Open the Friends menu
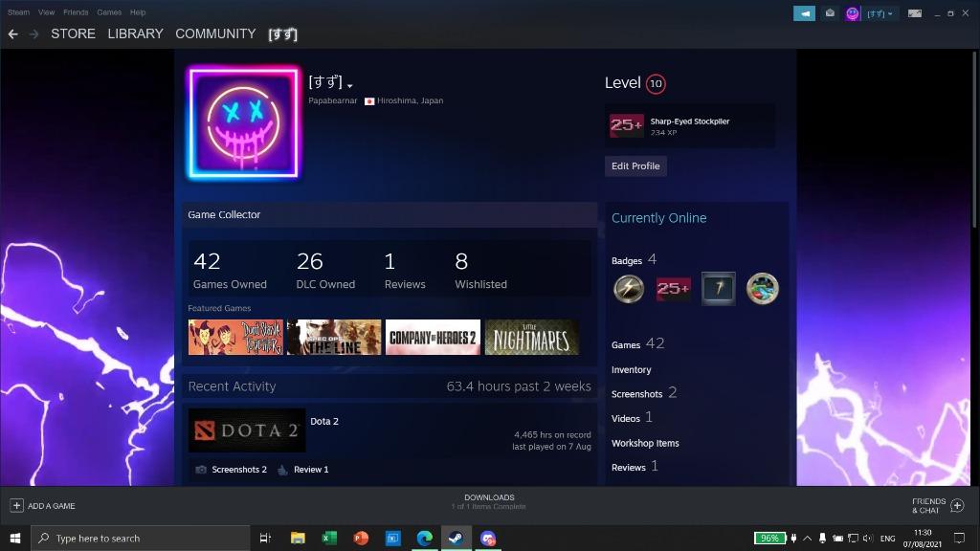 (x=76, y=12)
